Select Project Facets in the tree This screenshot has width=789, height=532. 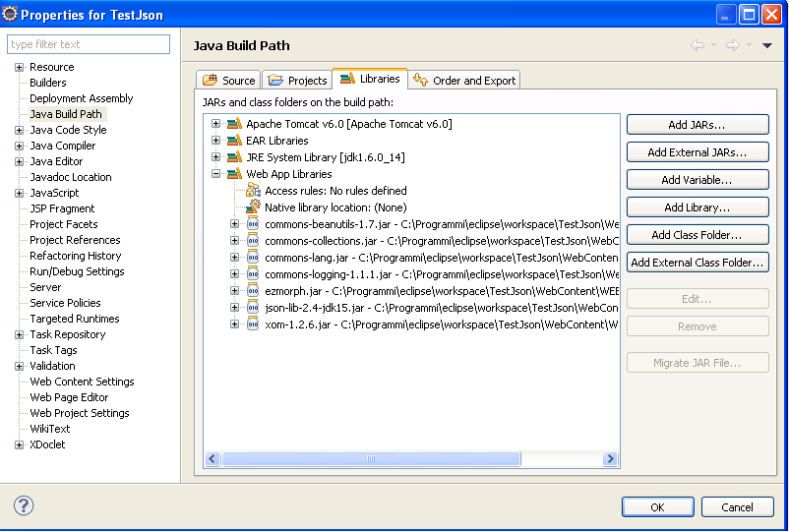(x=63, y=224)
